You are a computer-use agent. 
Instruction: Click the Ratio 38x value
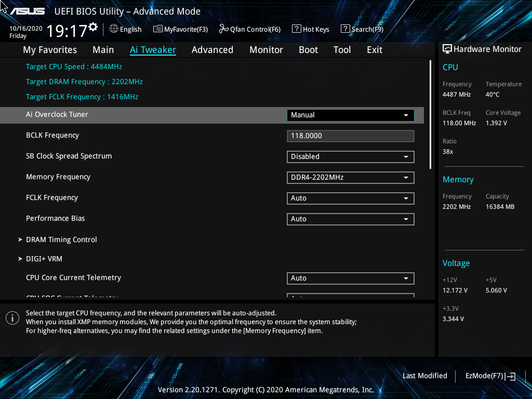447,152
